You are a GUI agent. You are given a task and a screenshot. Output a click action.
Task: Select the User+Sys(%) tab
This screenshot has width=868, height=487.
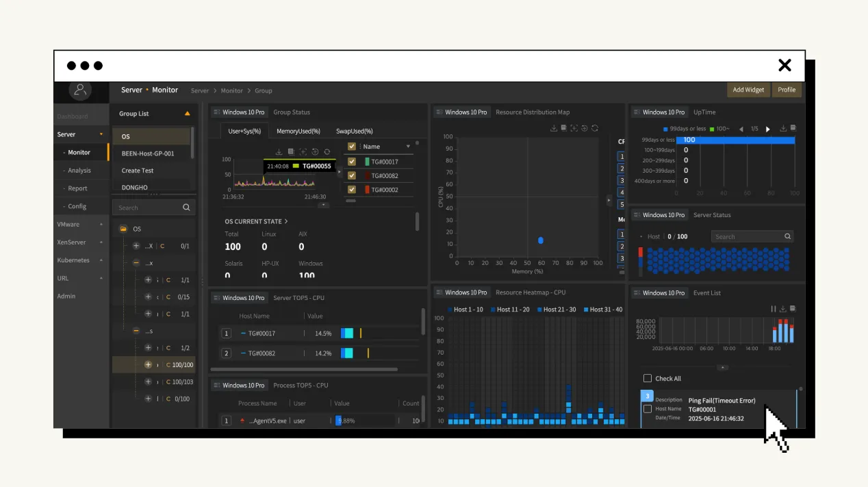pyautogui.click(x=243, y=132)
